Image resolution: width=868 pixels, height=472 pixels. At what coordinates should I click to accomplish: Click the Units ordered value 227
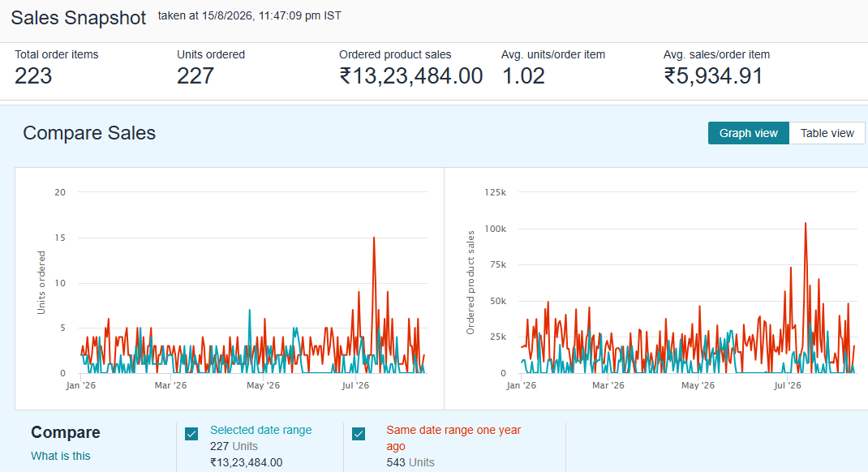tap(196, 75)
